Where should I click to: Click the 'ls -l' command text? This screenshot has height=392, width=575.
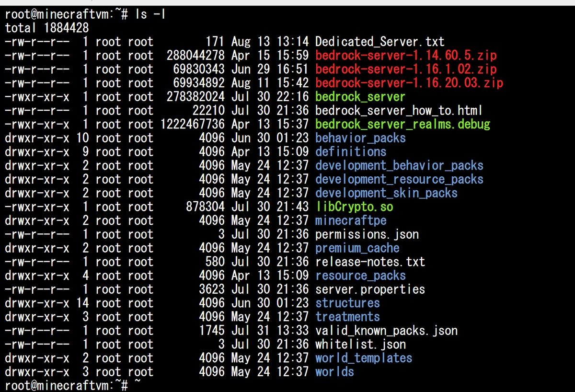pyautogui.click(x=150, y=14)
